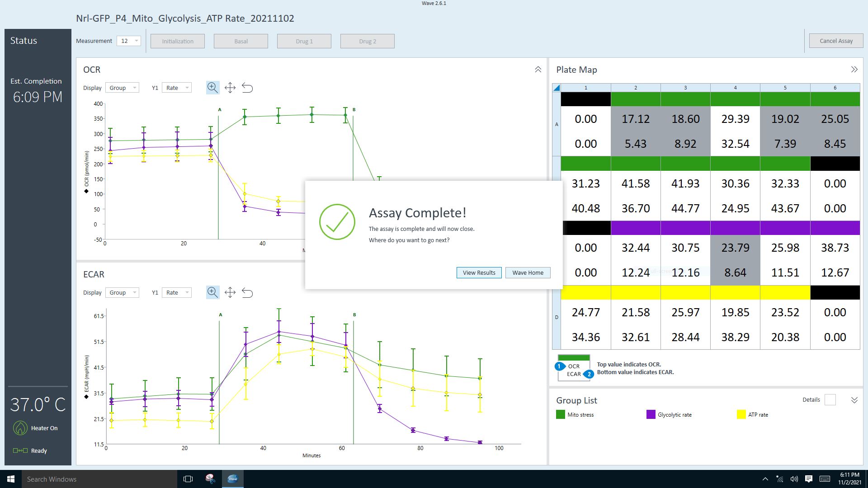Activate the ECAR chart pan tool

click(x=230, y=292)
